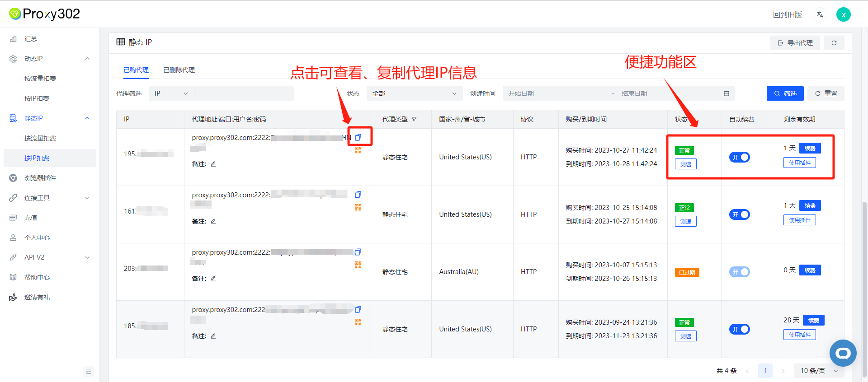This screenshot has height=382, width=868.
Task: Open 邀请有礼 in the sidebar
Action: click(50, 297)
